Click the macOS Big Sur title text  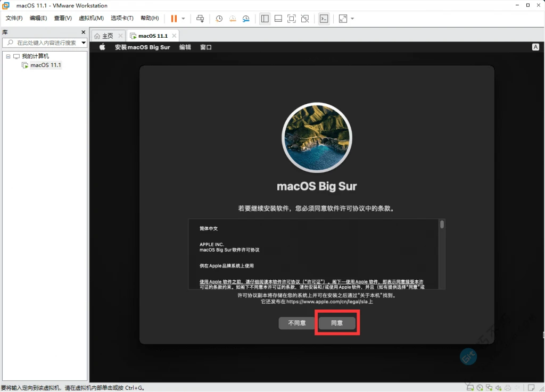(x=317, y=187)
